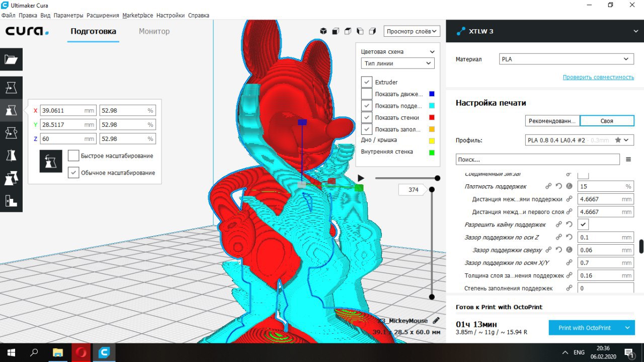Image resolution: width=644 pixels, height=362 pixels.
Task: Click the horizontal path slider handle
Action: pos(437,178)
